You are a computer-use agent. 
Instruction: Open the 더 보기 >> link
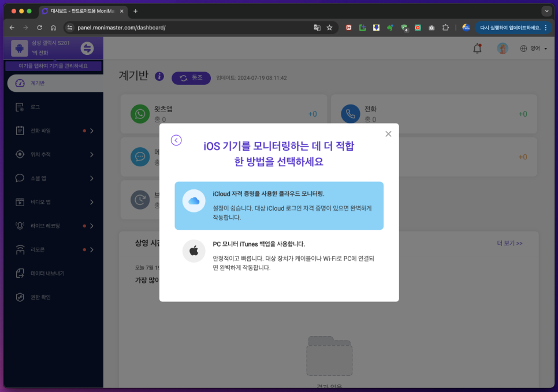[509, 243]
